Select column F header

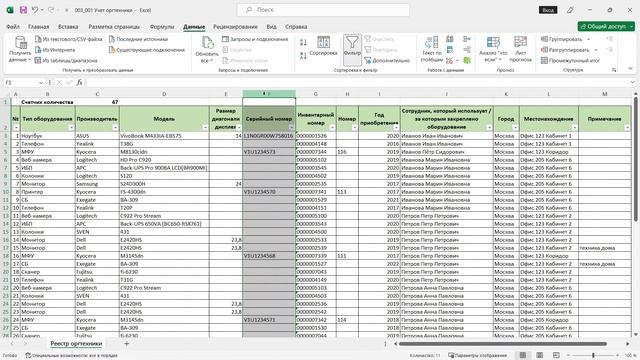pyautogui.click(x=269, y=94)
